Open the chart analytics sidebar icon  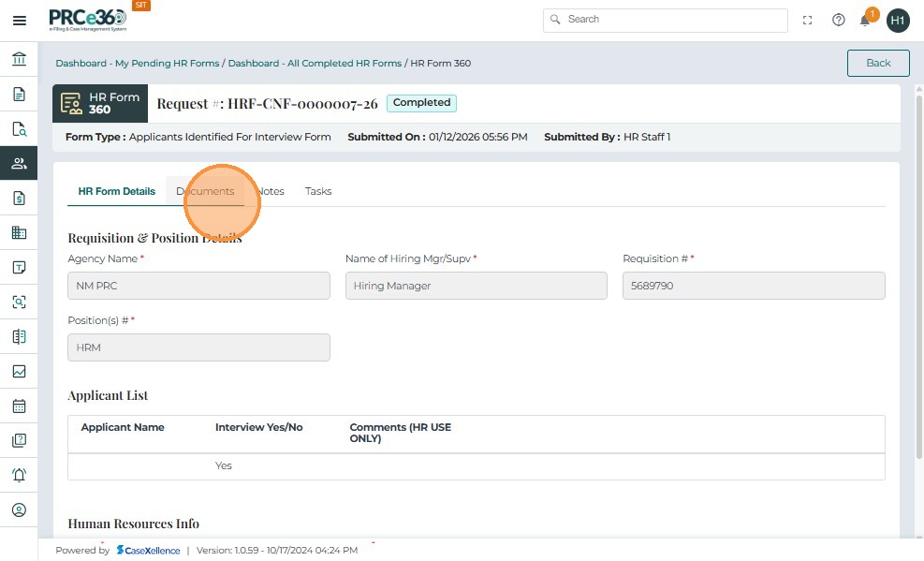(19, 371)
